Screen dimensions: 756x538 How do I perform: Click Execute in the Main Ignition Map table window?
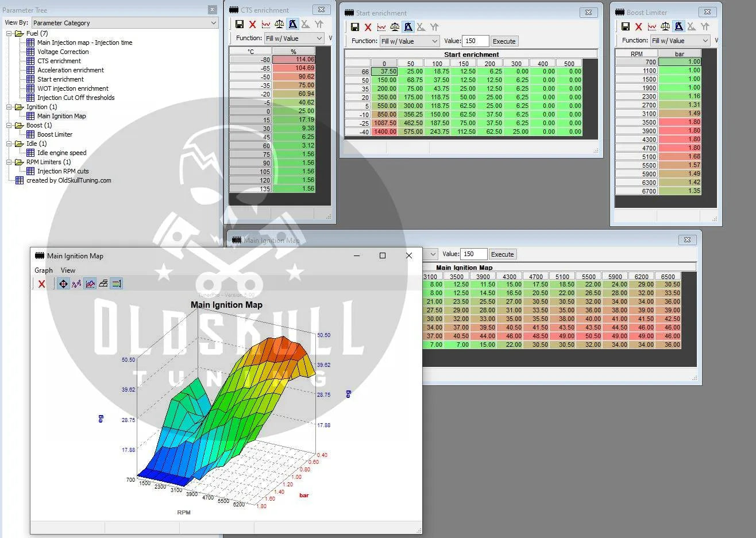(503, 254)
